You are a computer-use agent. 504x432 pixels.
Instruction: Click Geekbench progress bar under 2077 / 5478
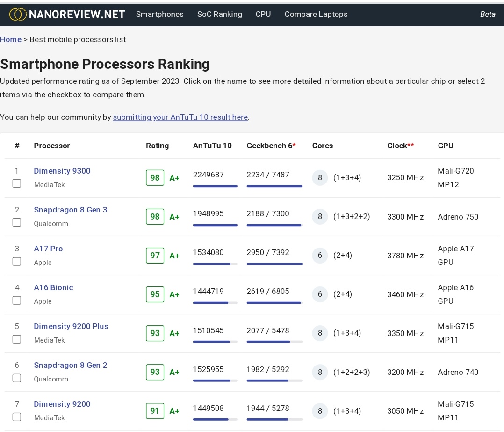point(274,342)
